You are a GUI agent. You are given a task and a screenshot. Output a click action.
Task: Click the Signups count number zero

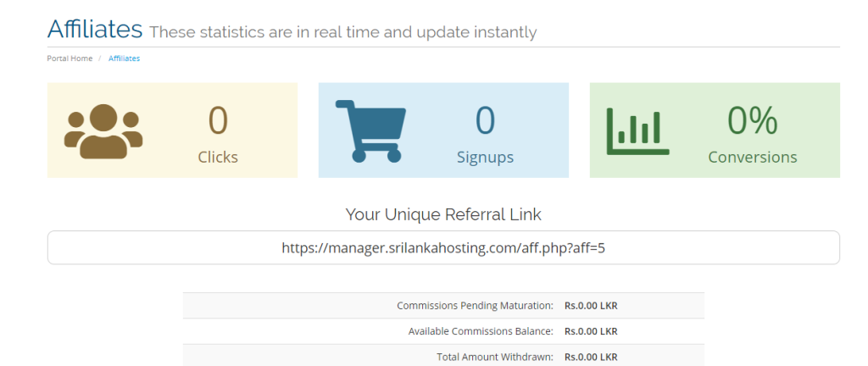coord(485,120)
